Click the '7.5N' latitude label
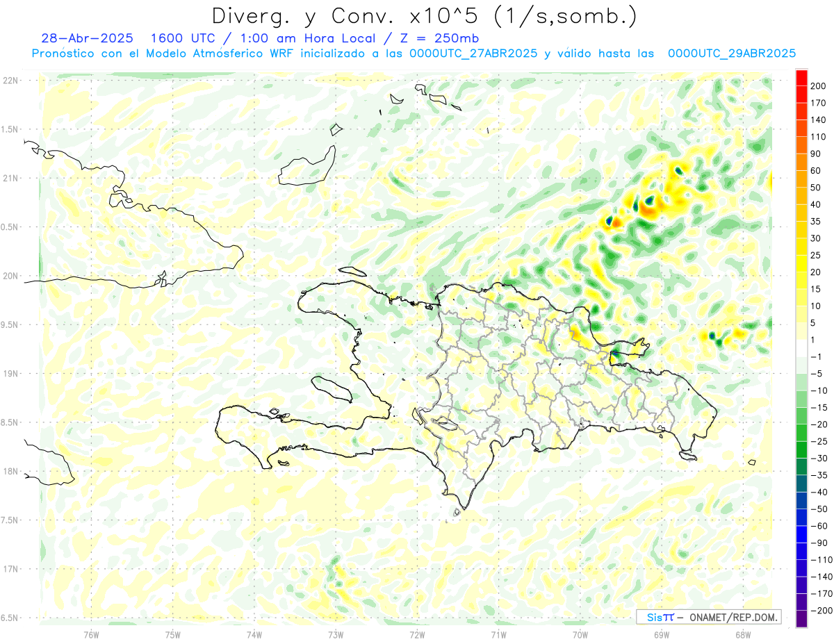Viewport: 834px width, 644px height. (x=10, y=520)
